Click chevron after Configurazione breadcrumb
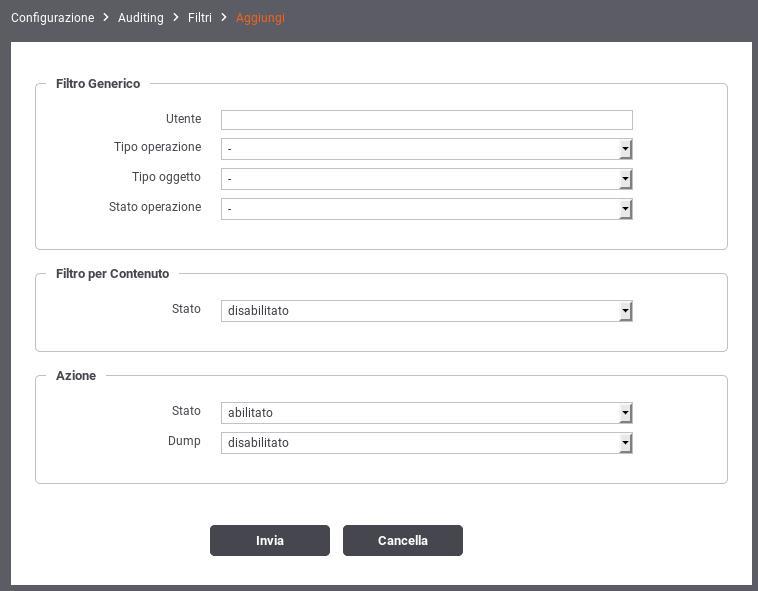 [x=106, y=17]
